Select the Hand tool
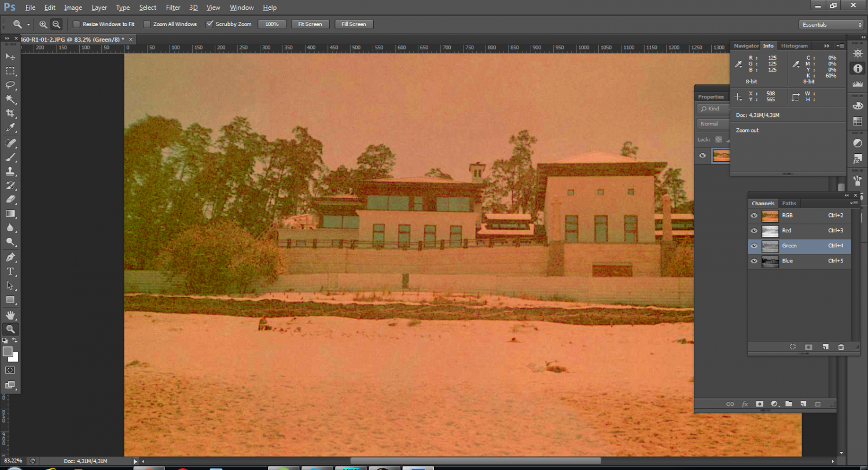 click(x=10, y=315)
